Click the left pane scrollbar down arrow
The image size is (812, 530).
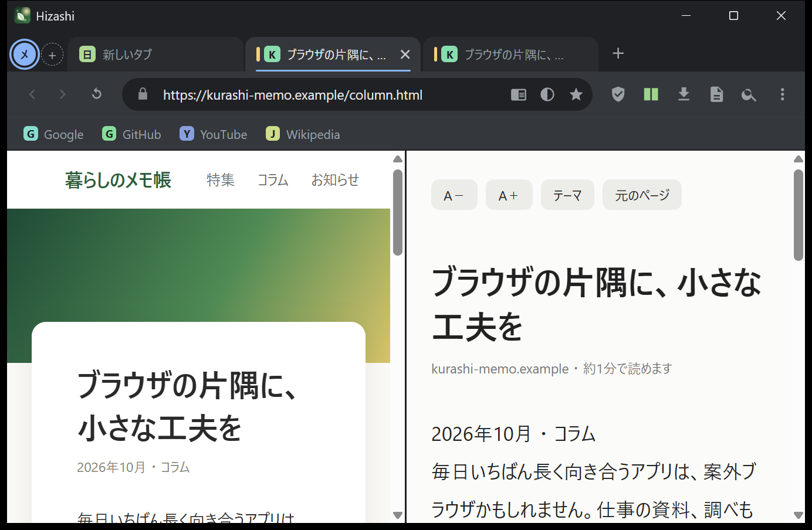pyautogui.click(x=398, y=515)
